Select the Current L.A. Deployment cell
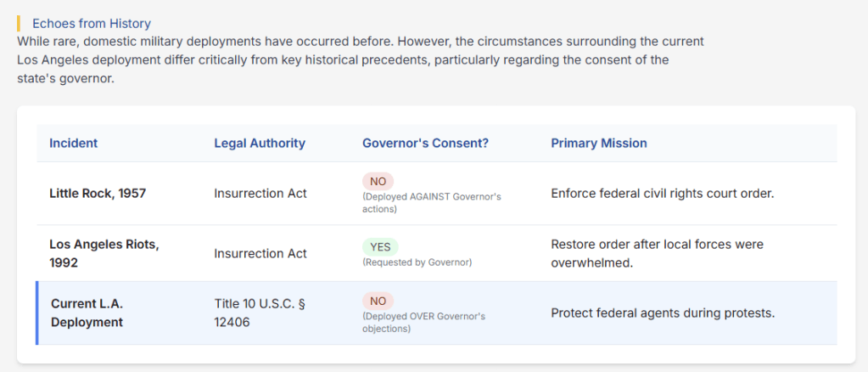 [x=87, y=313]
